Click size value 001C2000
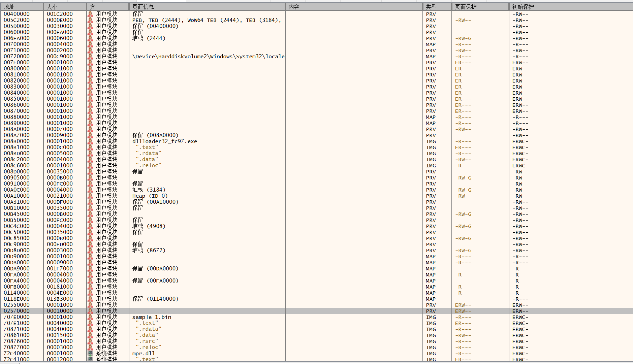 pyautogui.click(x=60, y=14)
